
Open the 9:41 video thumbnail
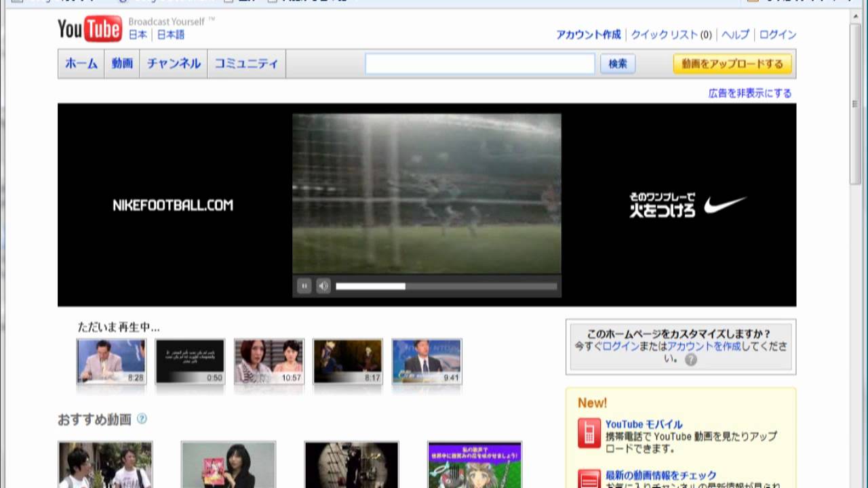tap(427, 362)
